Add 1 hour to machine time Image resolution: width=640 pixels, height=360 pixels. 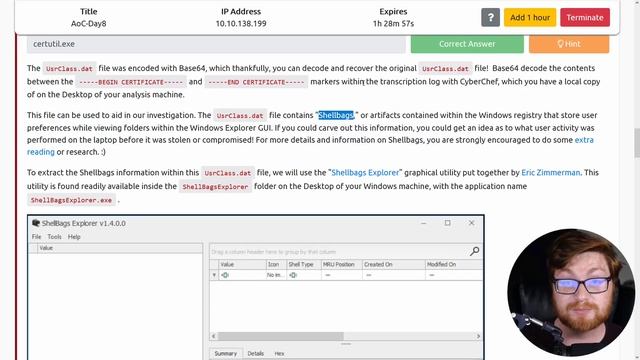(530, 18)
